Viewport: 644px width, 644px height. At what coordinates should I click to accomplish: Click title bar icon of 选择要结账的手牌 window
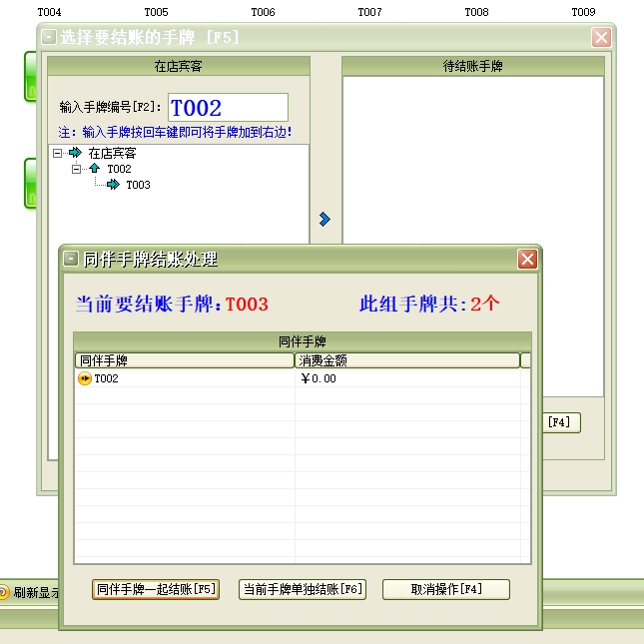[49, 38]
